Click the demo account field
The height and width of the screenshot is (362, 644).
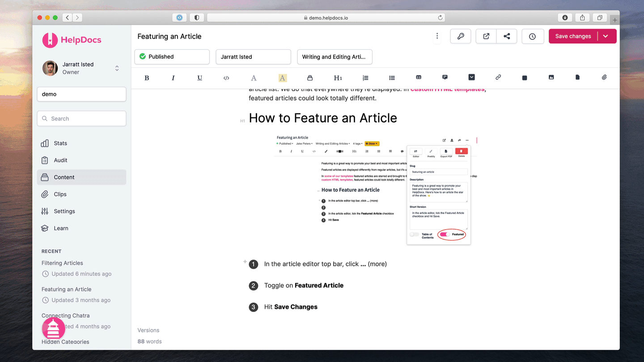[x=81, y=94]
